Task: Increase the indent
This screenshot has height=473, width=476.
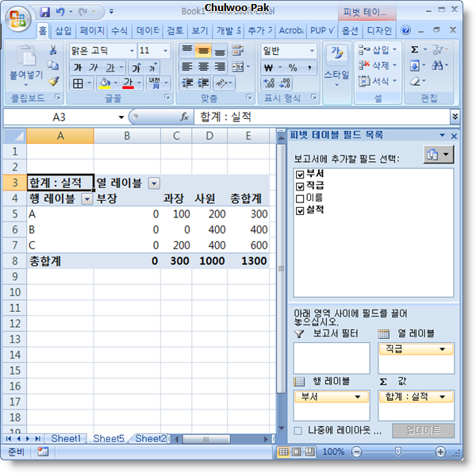Action: (x=203, y=83)
